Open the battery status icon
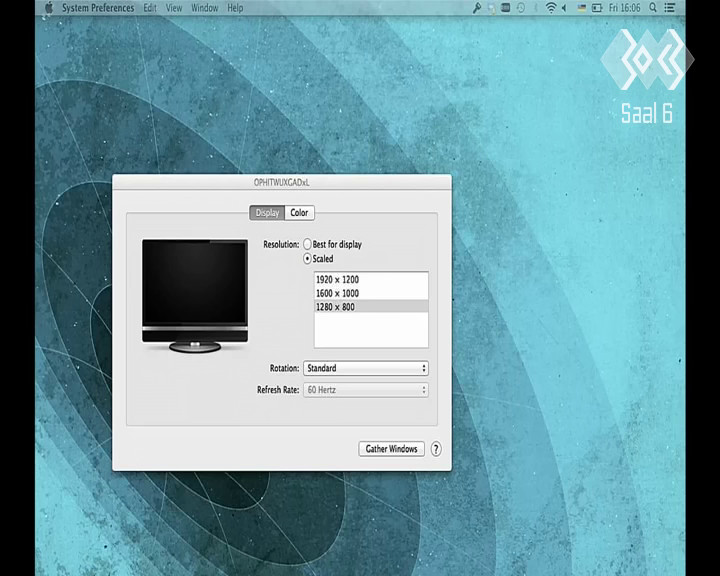The image size is (720, 576). point(597,8)
